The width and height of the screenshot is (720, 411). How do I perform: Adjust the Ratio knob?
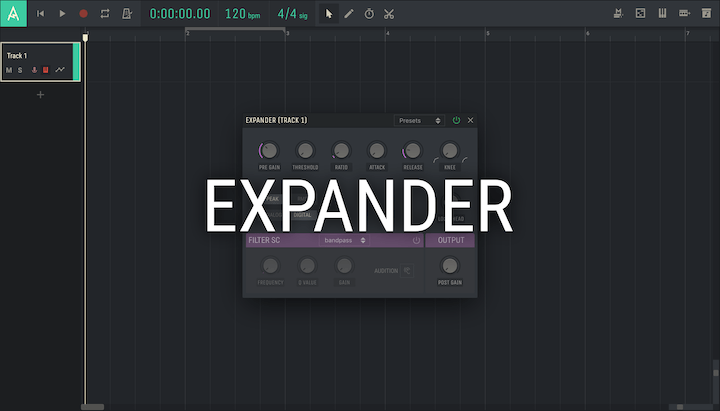coord(341,151)
